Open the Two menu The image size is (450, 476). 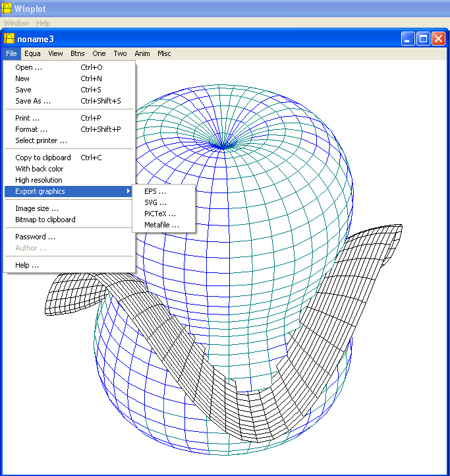120,53
